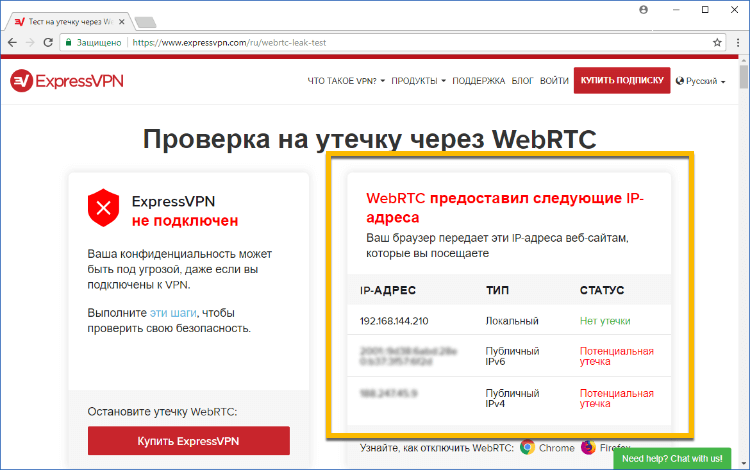Close the WebRTC leak test tab
750x470 pixels.
click(x=121, y=22)
